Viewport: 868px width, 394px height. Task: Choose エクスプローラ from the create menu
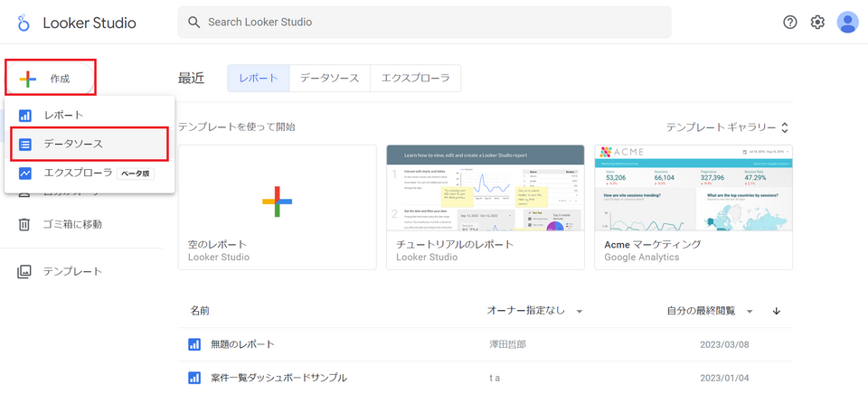pos(90,174)
